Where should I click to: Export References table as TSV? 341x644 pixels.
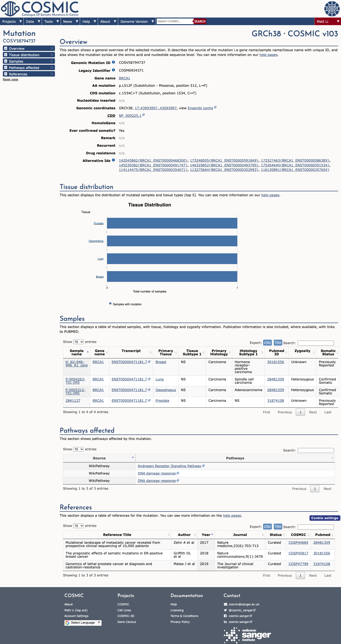click(278, 527)
